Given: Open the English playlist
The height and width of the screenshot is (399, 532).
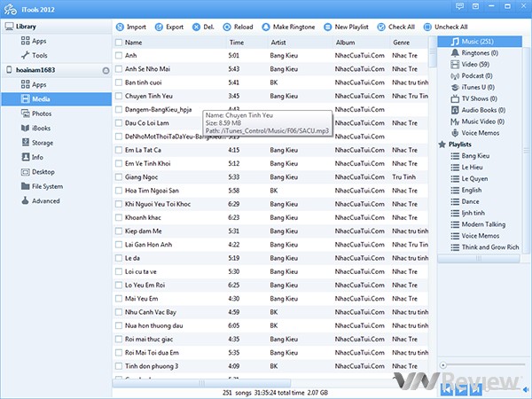Looking at the screenshot, I should [465, 191].
